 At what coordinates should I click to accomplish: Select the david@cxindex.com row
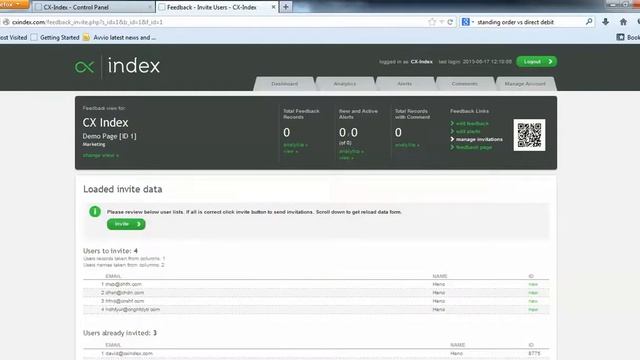pyautogui.click(x=316, y=353)
